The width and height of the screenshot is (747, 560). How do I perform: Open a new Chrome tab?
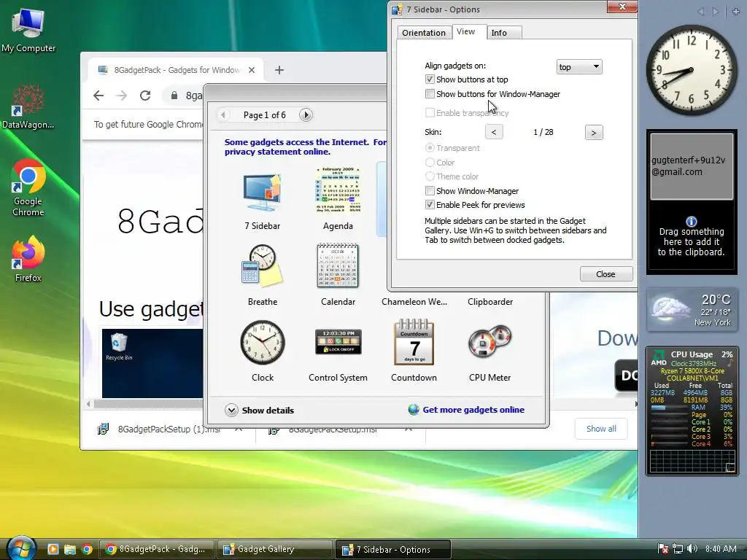coord(279,70)
